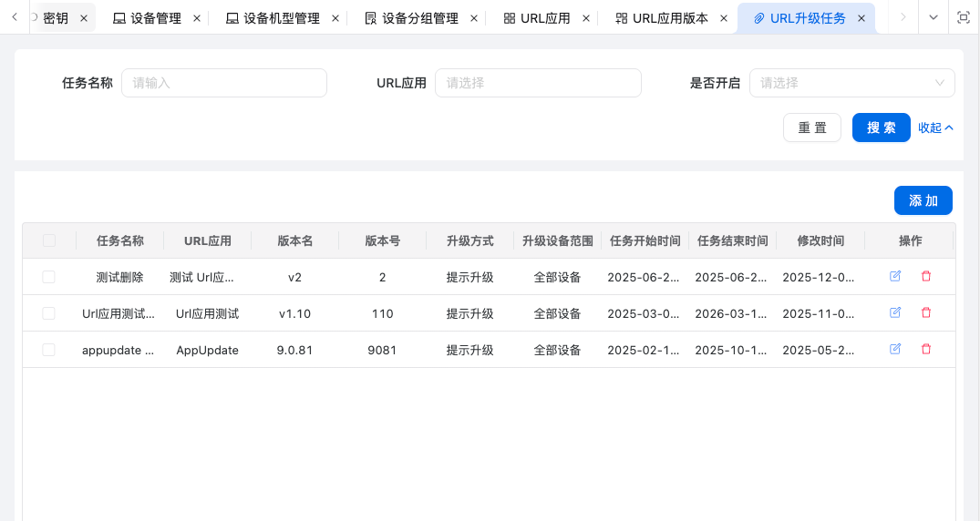Toggle the select-all header checkbox
Viewport: 980px width, 521px height.
[x=49, y=240]
